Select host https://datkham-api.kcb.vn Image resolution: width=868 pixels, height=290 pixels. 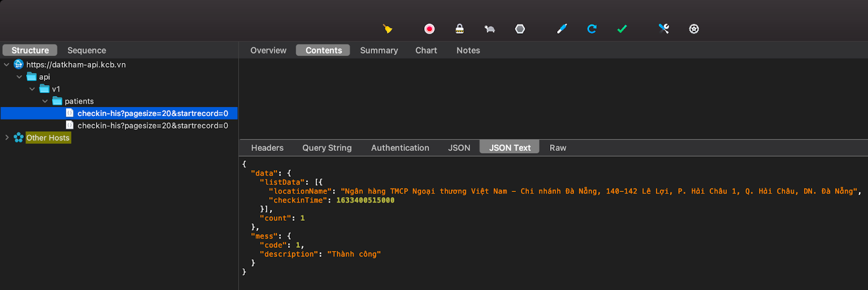coord(76,65)
